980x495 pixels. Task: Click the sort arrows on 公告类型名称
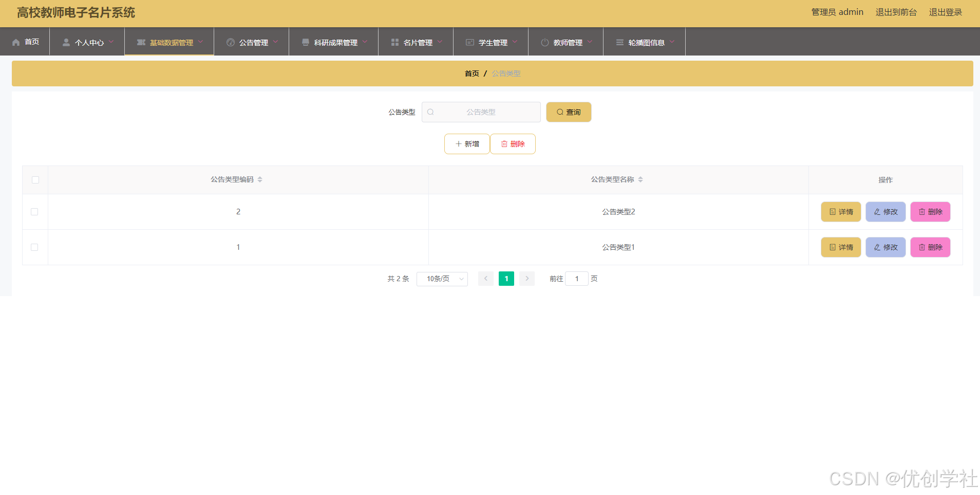click(x=640, y=179)
